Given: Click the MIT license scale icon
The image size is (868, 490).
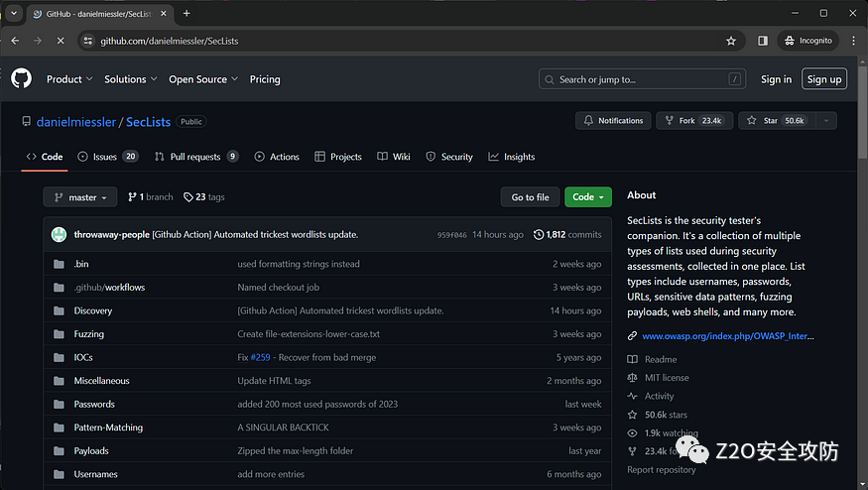Looking at the screenshot, I should pyautogui.click(x=632, y=378).
